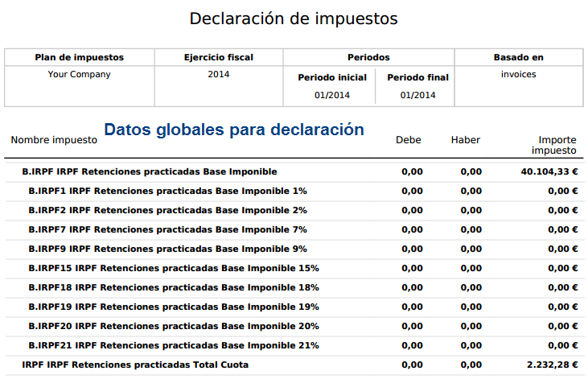
Task: Click the B.IRPF15 Base Imponible 15% row
Action: [x=173, y=269]
